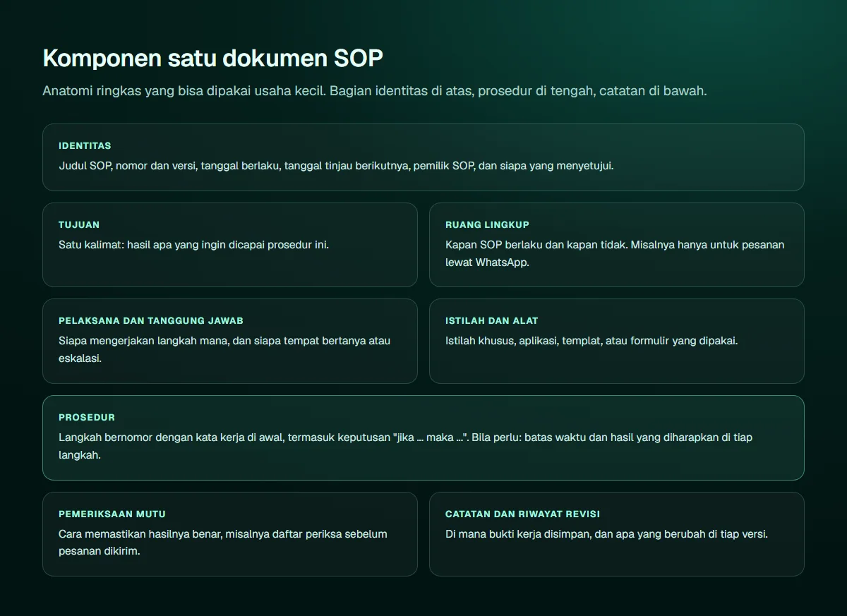Select the PELAKSANA DAN TANGGUNG JAWAB label
Viewport: 847px width, 616px height.
(151, 320)
